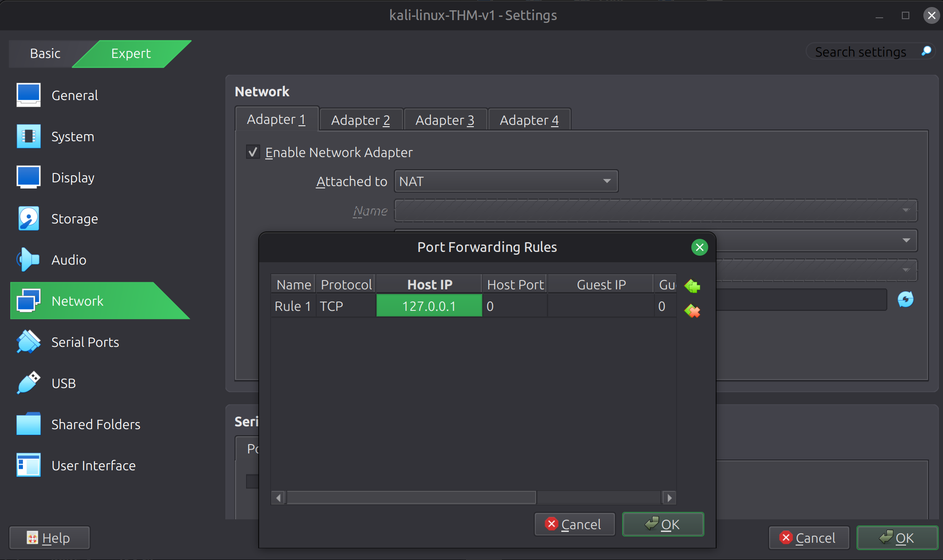Click the horizontal scrollbar right arrow

click(x=669, y=498)
